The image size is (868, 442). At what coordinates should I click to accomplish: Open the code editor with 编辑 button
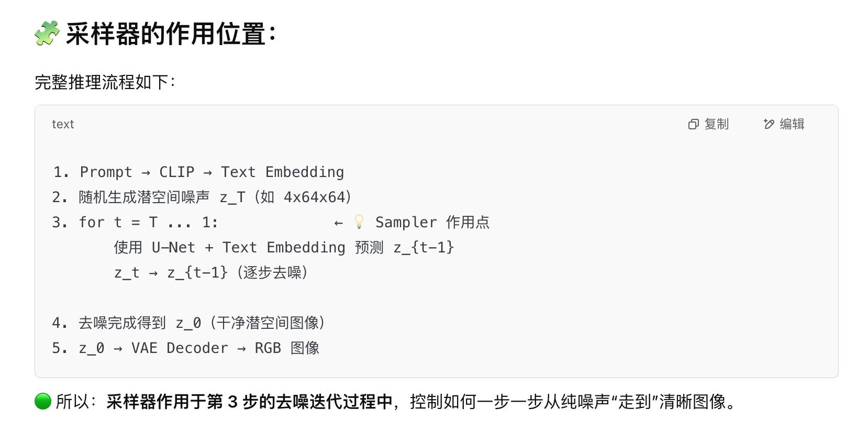pyautogui.click(x=784, y=124)
